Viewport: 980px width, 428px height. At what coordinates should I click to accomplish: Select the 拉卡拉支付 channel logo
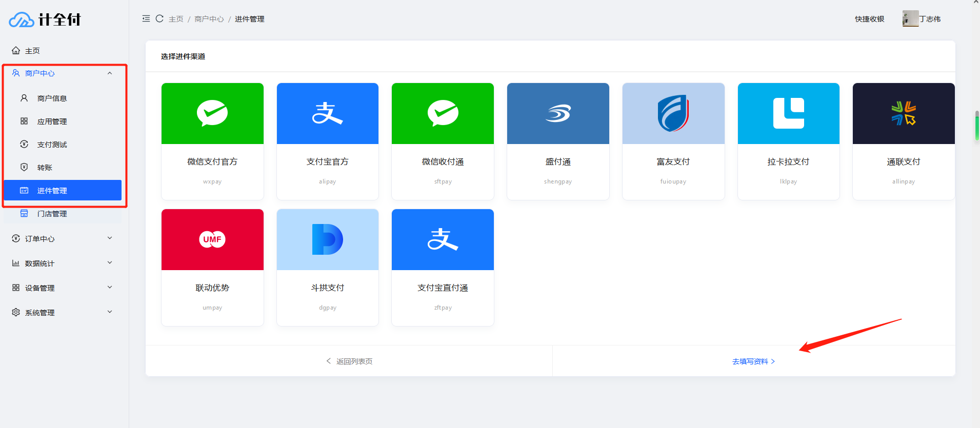click(789, 113)
